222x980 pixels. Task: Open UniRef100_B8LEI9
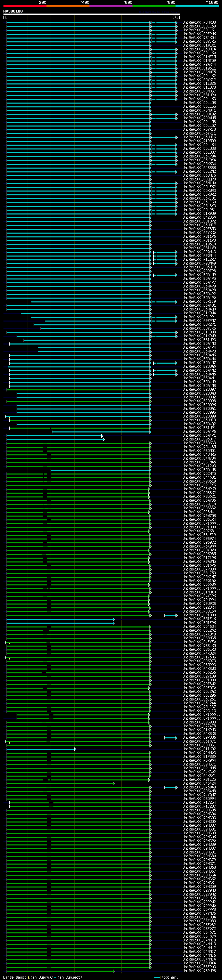199,535
